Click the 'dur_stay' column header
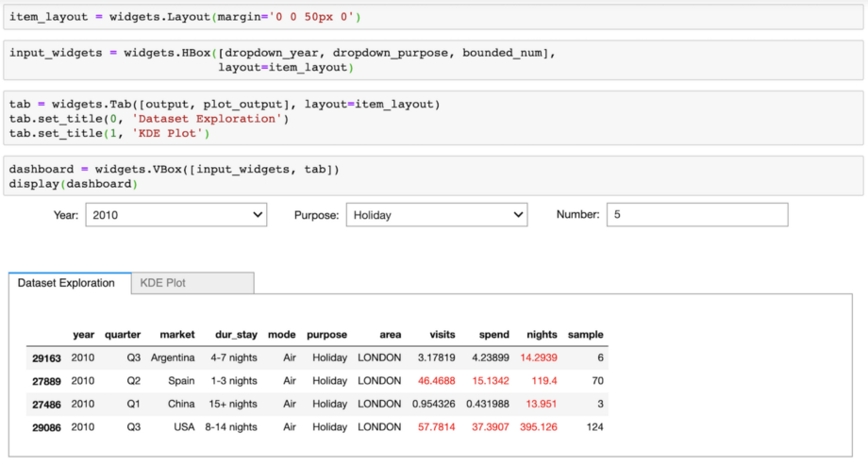The width and height of the screenshot is (868, 465). pos(236,334)
